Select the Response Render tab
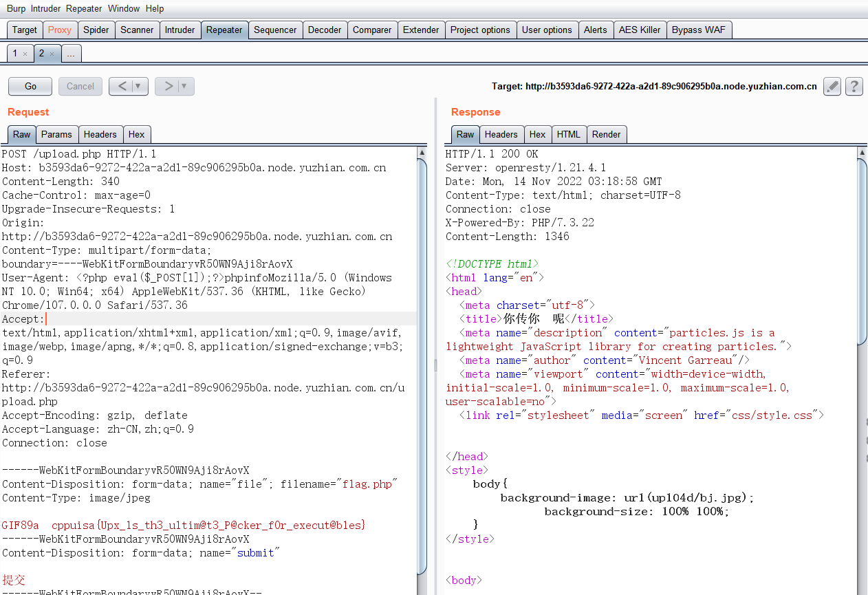The height and width of the screenshot is (595, 868). (x=607, y=134)
